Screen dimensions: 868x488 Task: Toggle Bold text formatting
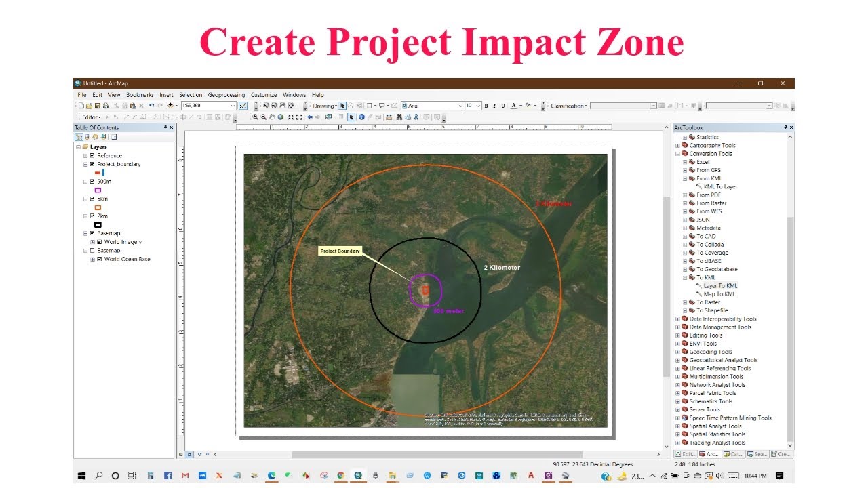pos(486,106)
